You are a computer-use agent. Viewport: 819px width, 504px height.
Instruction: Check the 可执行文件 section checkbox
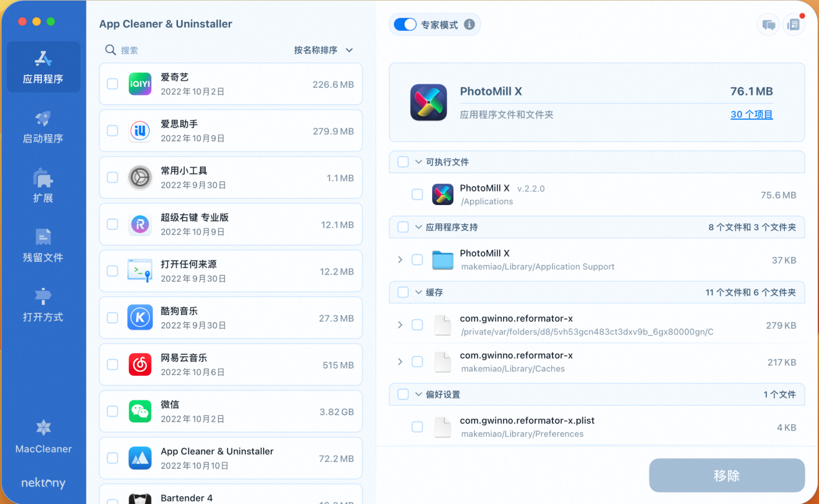(x=403, y=162)
